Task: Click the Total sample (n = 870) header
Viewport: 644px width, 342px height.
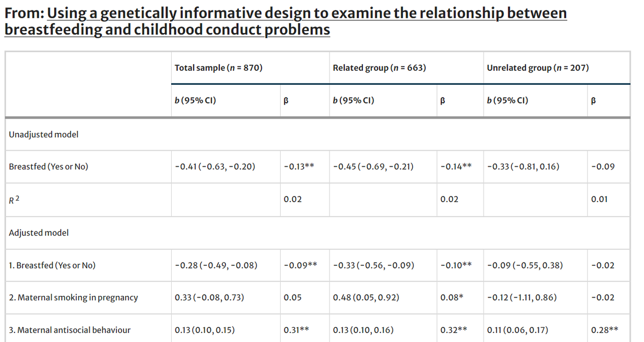Action: click(x=218, y=68)
